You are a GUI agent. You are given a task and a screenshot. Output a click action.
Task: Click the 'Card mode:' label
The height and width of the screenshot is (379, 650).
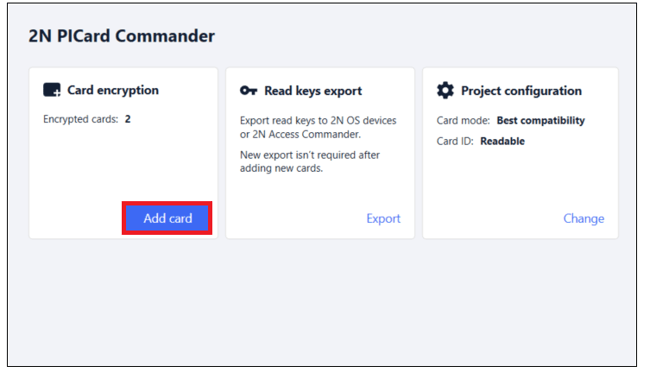[463, 121]
